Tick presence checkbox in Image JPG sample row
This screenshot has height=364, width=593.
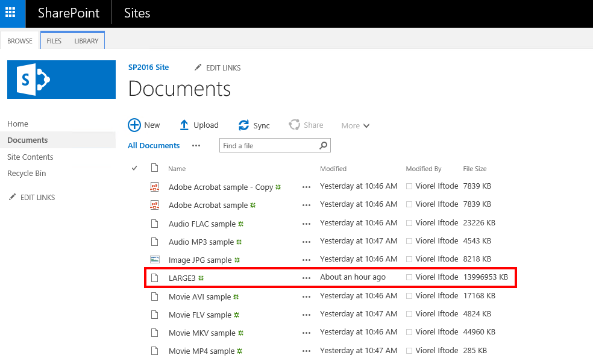point(409,259)
